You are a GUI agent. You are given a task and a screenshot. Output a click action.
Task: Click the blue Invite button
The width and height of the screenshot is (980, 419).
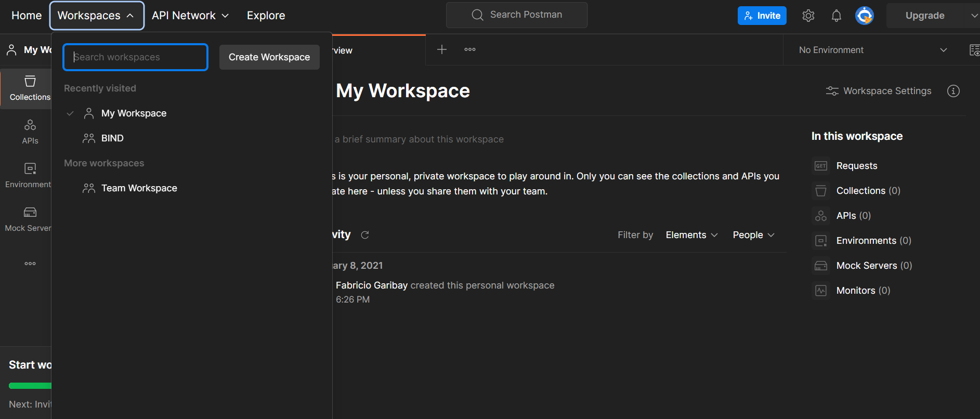[762, 16]
